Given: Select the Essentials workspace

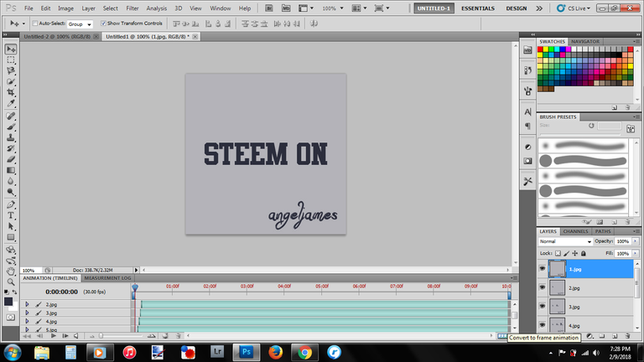Looking at the screenshot, I should 478,8.
